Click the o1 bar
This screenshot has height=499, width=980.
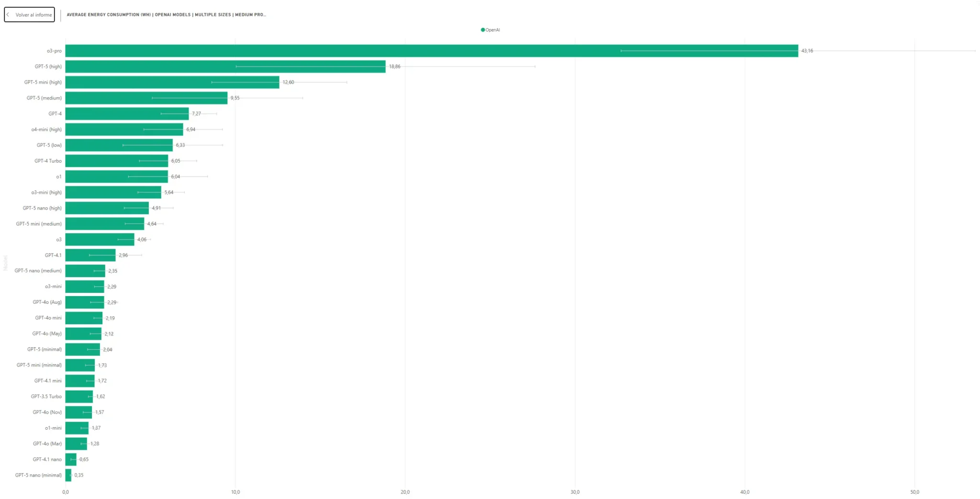[117, 177]
